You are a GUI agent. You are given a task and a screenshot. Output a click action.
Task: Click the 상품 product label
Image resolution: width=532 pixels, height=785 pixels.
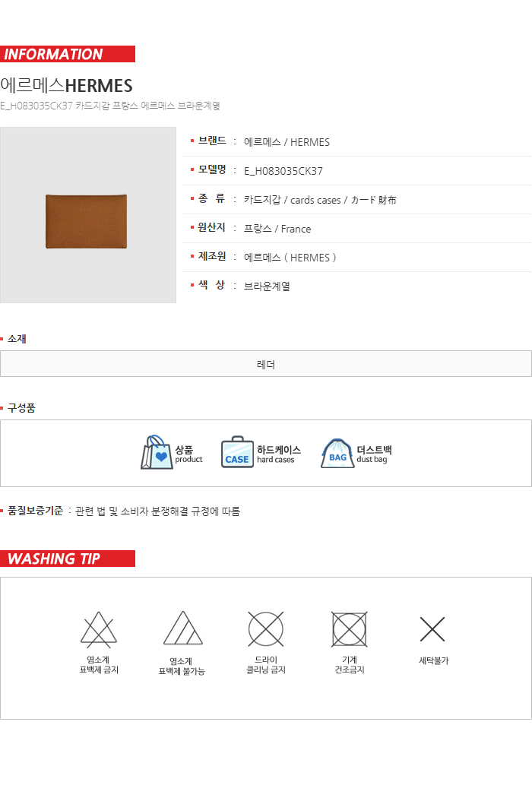pyautogui.click(x=188, y=454)
